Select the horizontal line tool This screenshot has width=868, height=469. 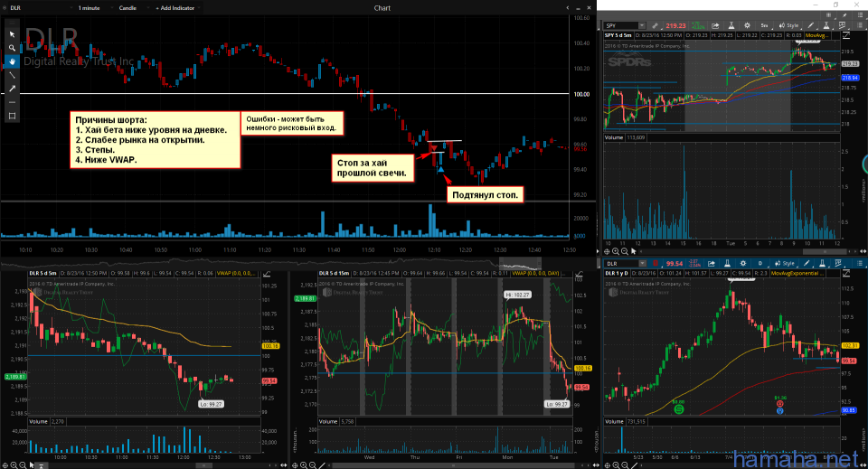tap(12, 102)
